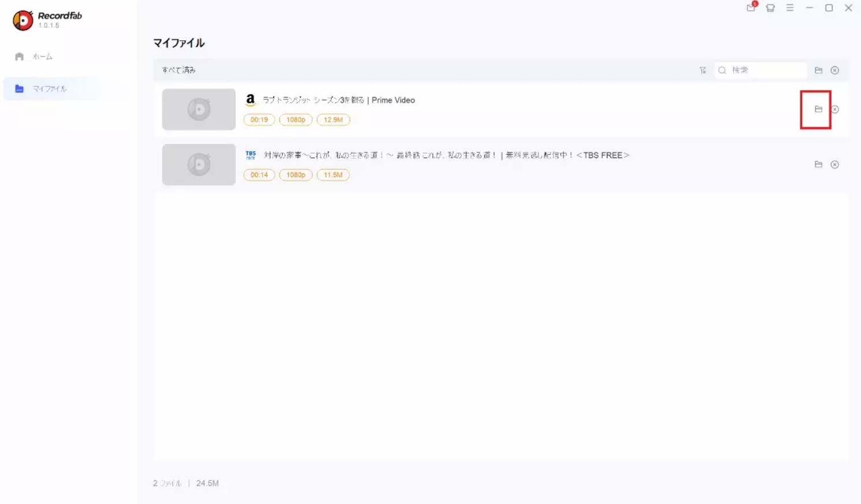Open the folder icon on the TBS recording row
This screenshot has width=861, height=504.
tap(818, 164)
